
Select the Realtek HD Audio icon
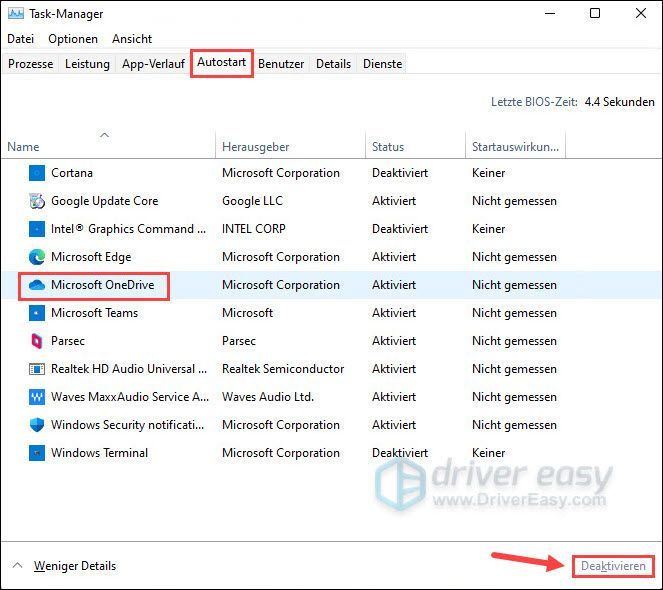click(x=37, y=369)
